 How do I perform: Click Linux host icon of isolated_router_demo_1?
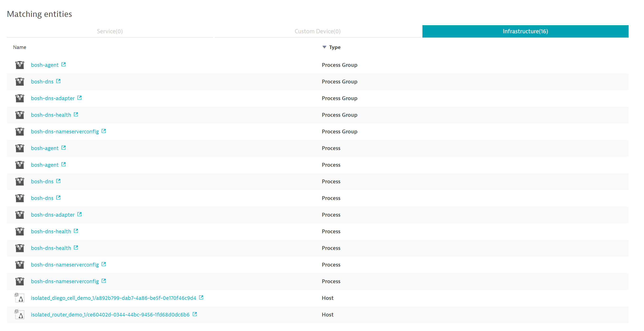tap(19, 315)
